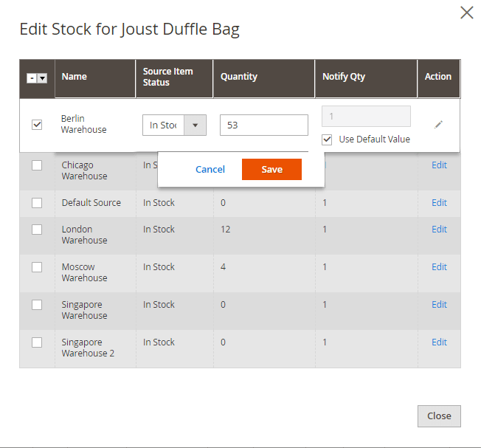This screenshot has height=448, width=481.
Task: Sort by the Quantity column header
Action: click(239, 77)
